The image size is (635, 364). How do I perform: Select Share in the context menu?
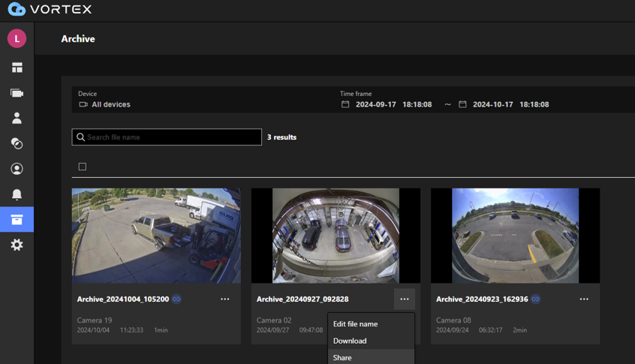pyautogui.click(x=342, y=357)
